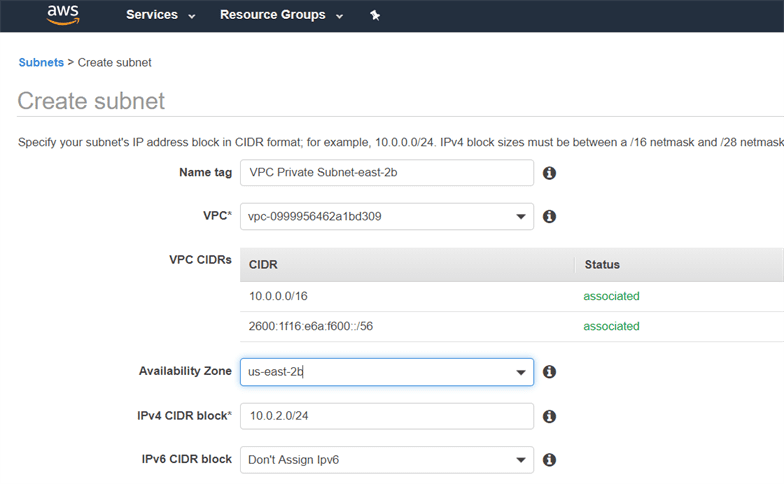Open the info icon beside VPC
The image size is (784, 484).
[x=549, y=216]
